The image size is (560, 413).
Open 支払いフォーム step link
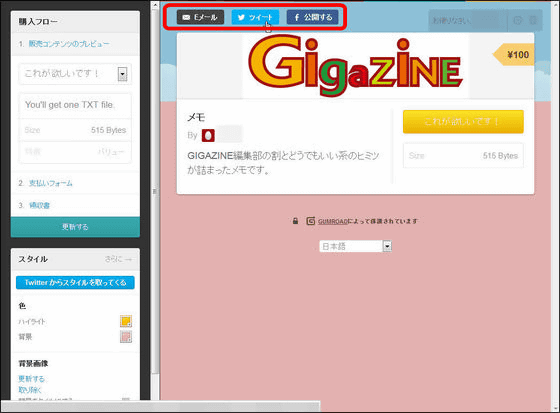click(x=50, y=183)
